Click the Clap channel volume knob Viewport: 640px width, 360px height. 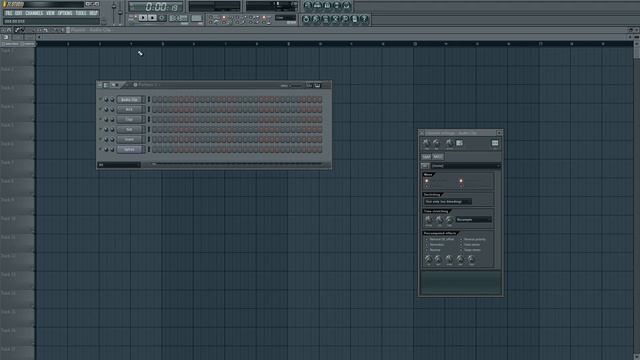(112, 119)
